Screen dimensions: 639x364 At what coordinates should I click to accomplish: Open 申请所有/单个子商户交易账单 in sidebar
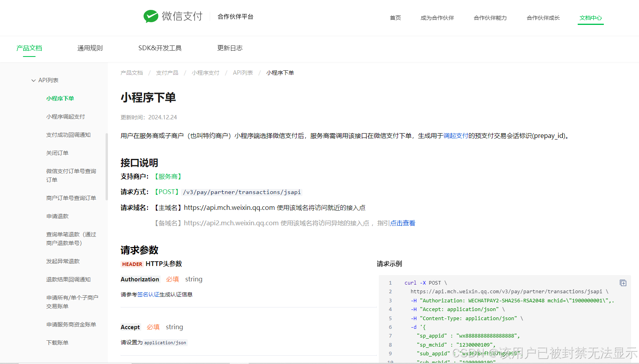pos(72,302)
